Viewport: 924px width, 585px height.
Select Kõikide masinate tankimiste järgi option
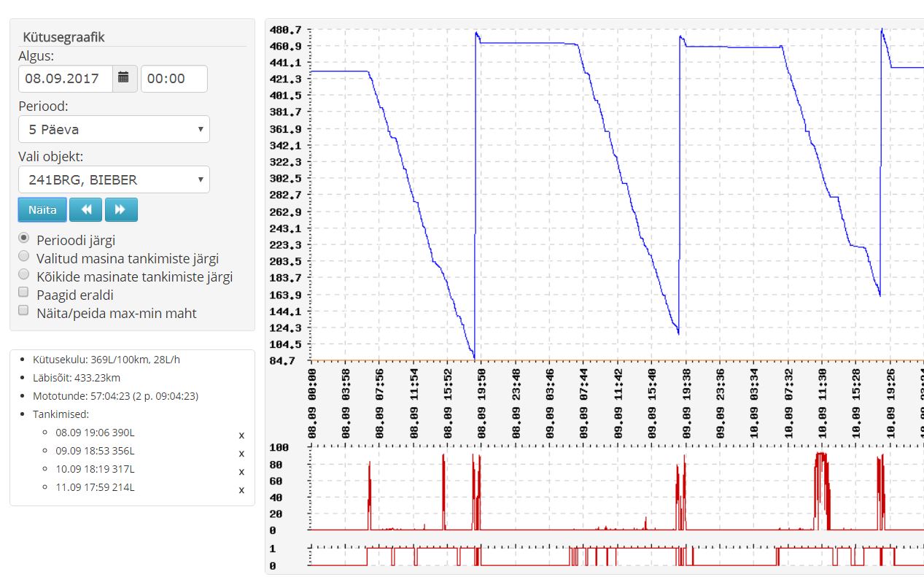click(24, 276)
